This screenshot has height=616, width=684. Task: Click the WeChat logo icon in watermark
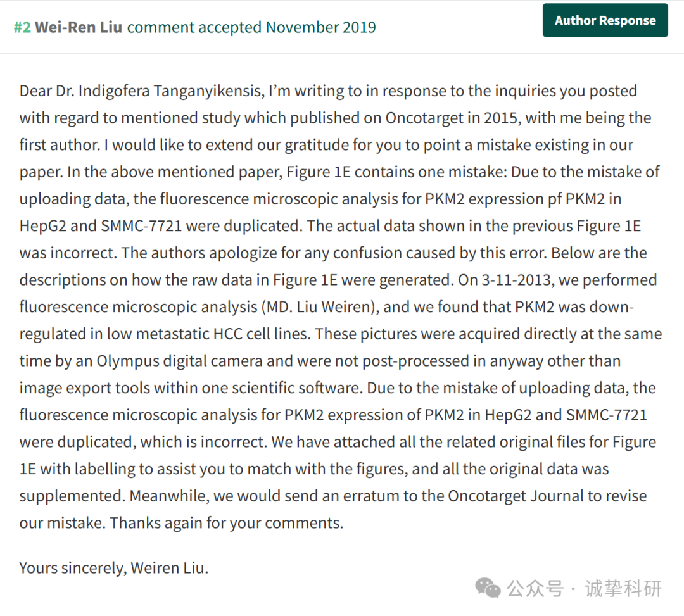[x=488, y=588]
